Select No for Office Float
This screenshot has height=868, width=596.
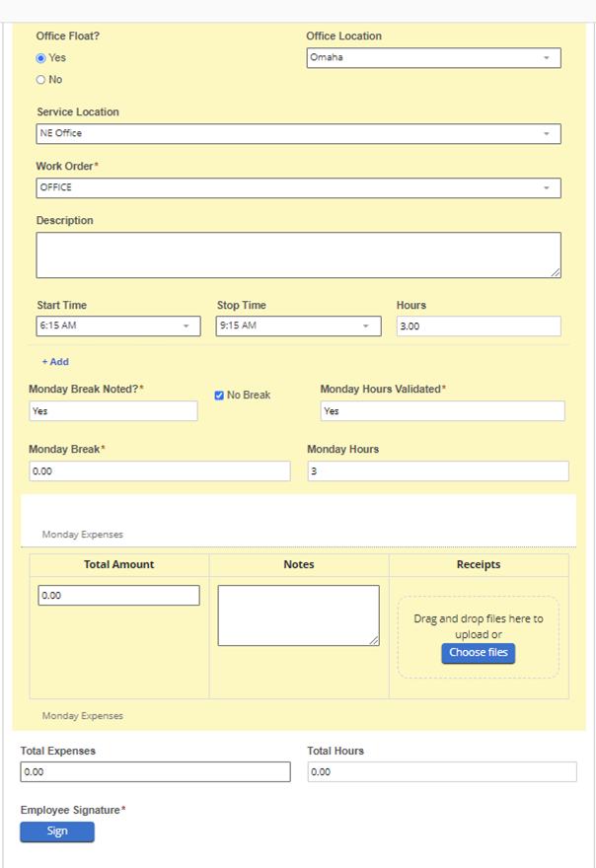40,80
